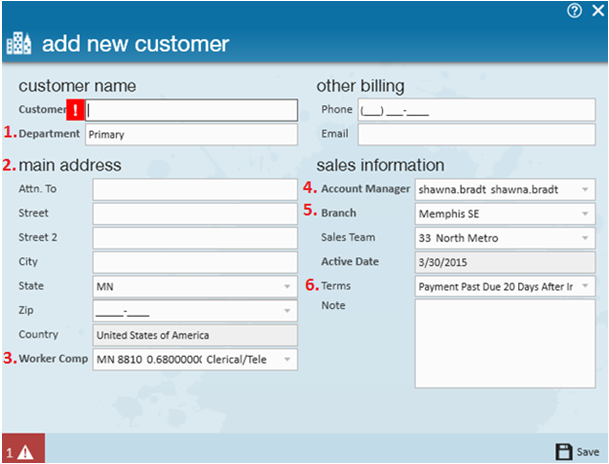The height and width of the screenshot is (464, 609).
Task: Open help via question mark icon
Action: [574, 10]
